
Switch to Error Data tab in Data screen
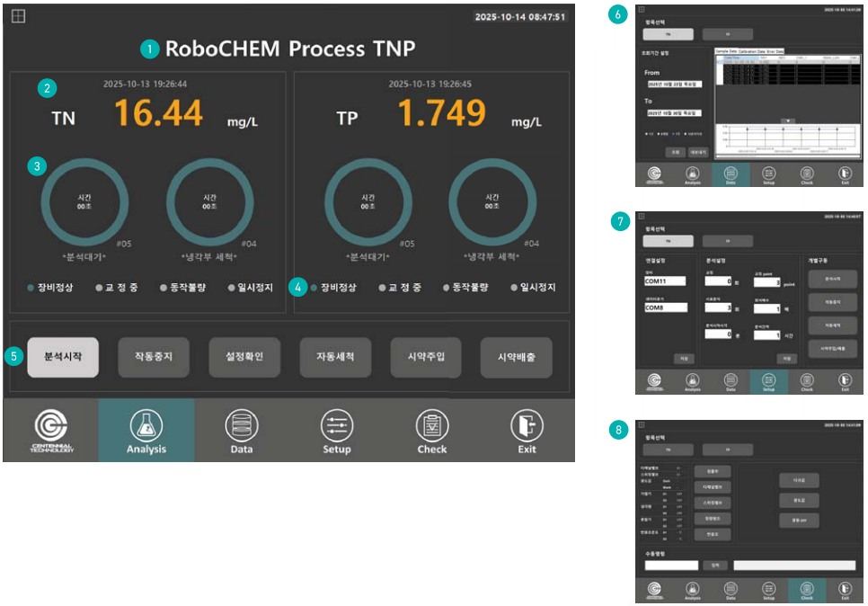point(775,51)
